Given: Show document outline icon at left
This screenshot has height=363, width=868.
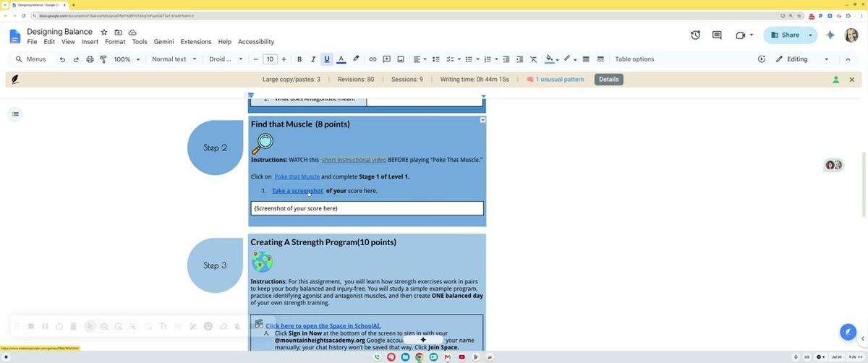Looking at the screenshot, I should [x=15, y=114].
